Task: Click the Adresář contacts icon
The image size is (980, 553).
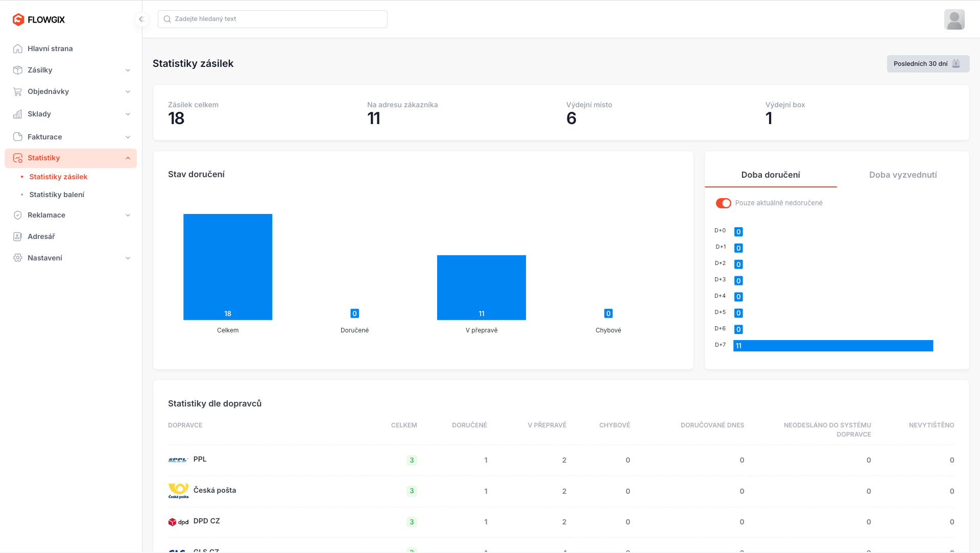Action: click(18, 236)
